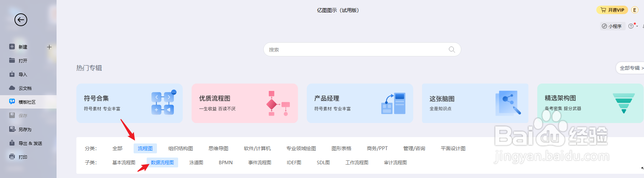Open the 精选架构图 album card
644x178 pixels.
click(x=590, y=103)
